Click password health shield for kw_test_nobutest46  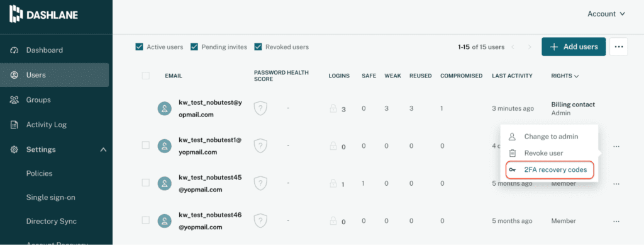260,220
